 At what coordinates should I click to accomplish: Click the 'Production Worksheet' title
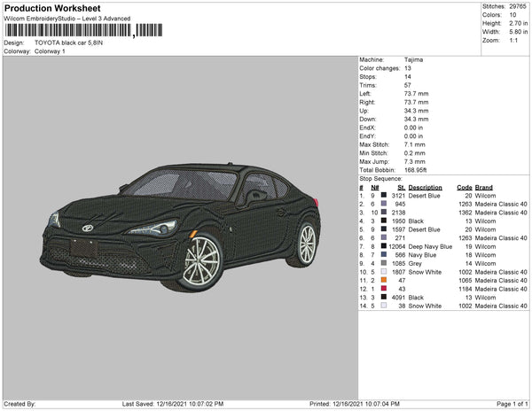(x=52, y=9)
